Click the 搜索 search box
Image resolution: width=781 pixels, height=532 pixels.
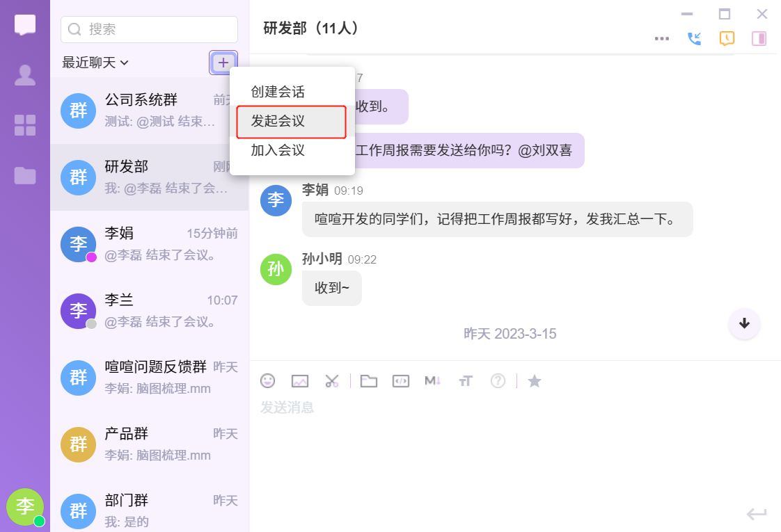[150, 29]
